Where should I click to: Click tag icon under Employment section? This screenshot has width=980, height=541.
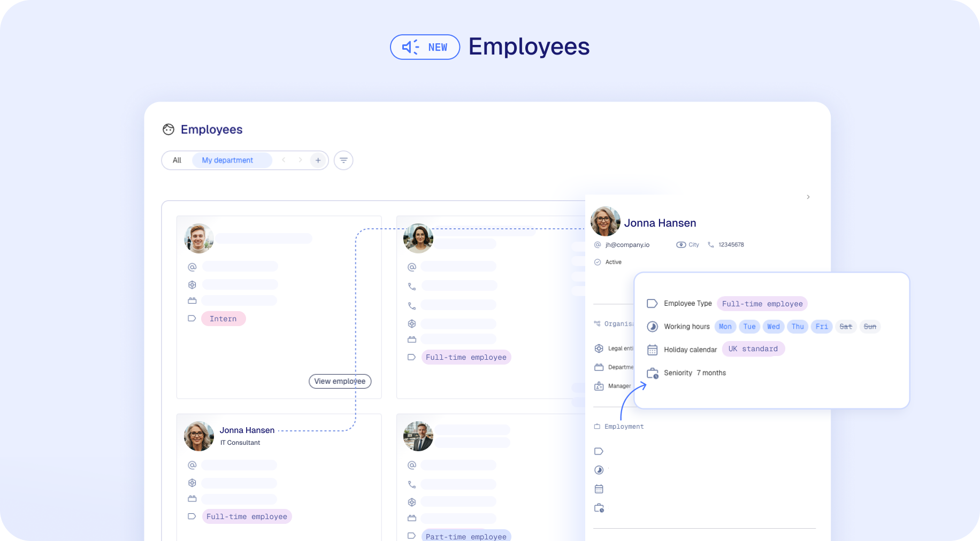[x=599, y=451]
